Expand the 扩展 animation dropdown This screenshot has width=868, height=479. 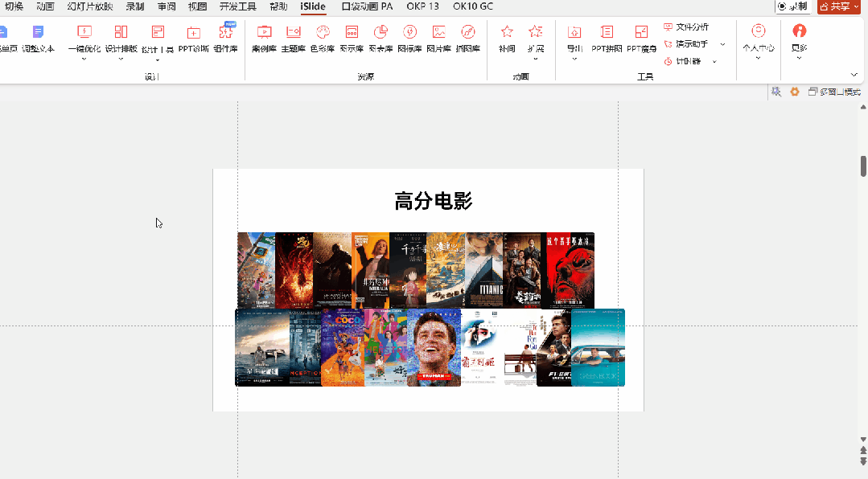pos(535,59)
